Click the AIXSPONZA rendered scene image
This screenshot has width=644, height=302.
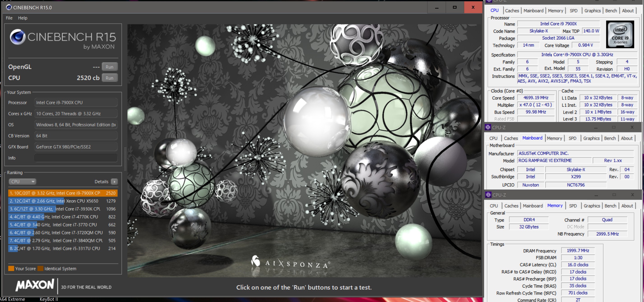click(304, 150)
